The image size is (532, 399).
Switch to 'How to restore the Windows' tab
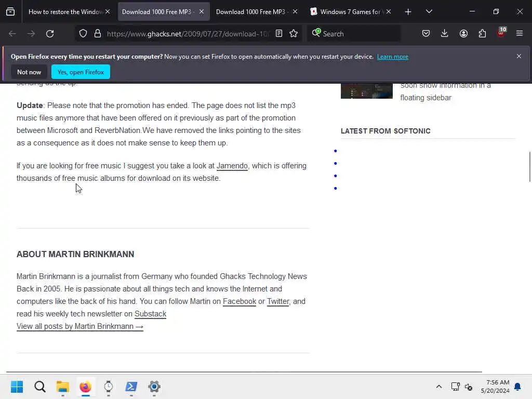[x=65, y=12]
